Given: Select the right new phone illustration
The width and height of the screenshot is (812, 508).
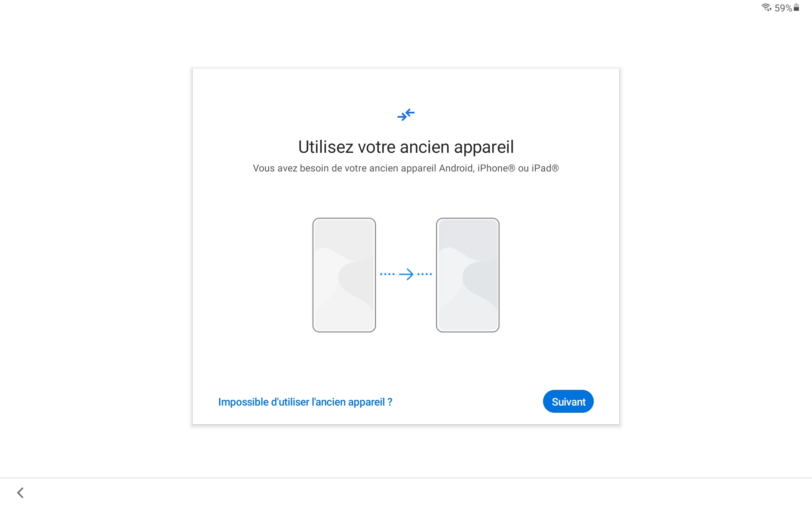Looking at the screenshot, I should click(x=468, y=275).
